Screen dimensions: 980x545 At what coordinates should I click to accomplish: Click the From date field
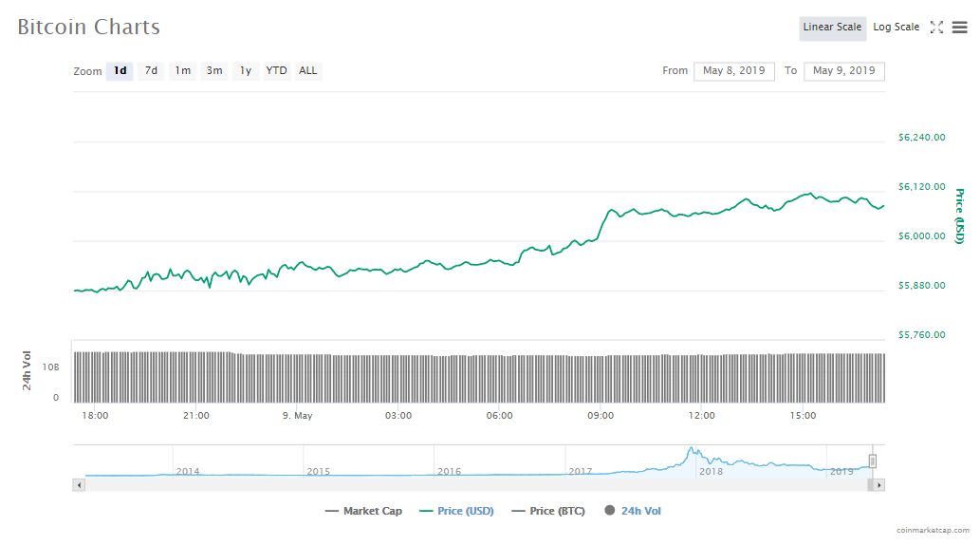[x=734, y=71]
